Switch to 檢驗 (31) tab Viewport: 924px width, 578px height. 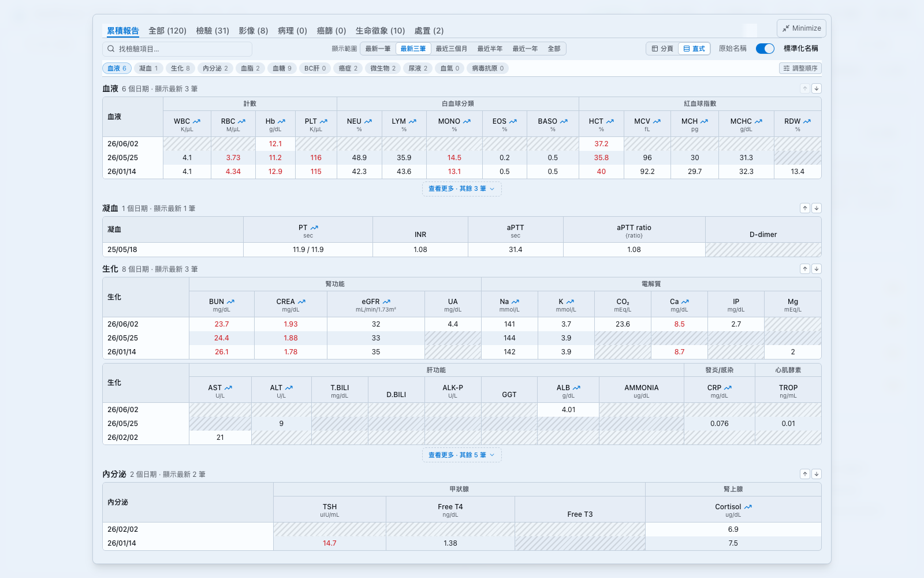pyautogui.click(x=213, y=31)
